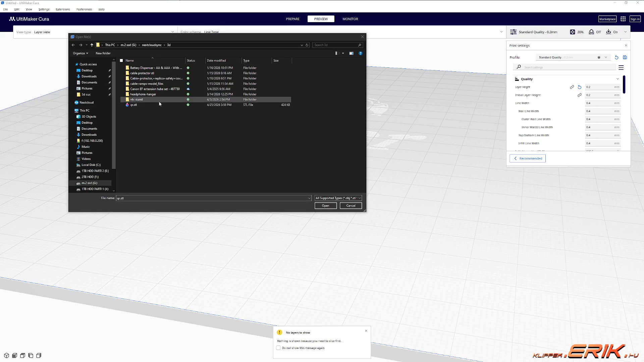Check 'Do not show this message again'

pyautogui.click(x=278, y=348)
